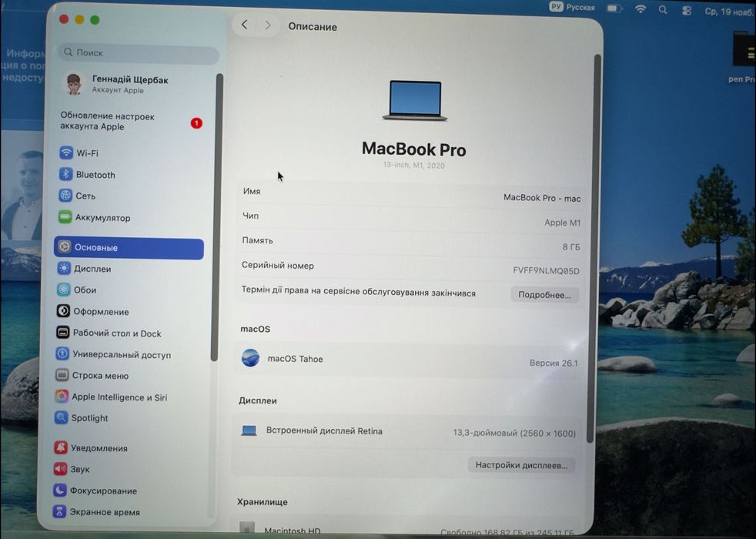Screen dimensions: 756x539
Task: Open Универсальный доступ accessibility icon
Action: pyautogui.click(x=62, y=354)
